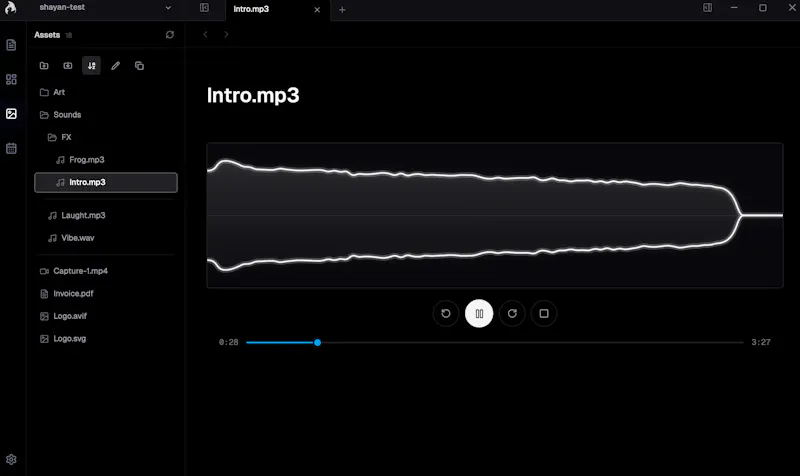Click the blue playback progress handle
This screenshot has height=476, width=800.
point(317,342)
